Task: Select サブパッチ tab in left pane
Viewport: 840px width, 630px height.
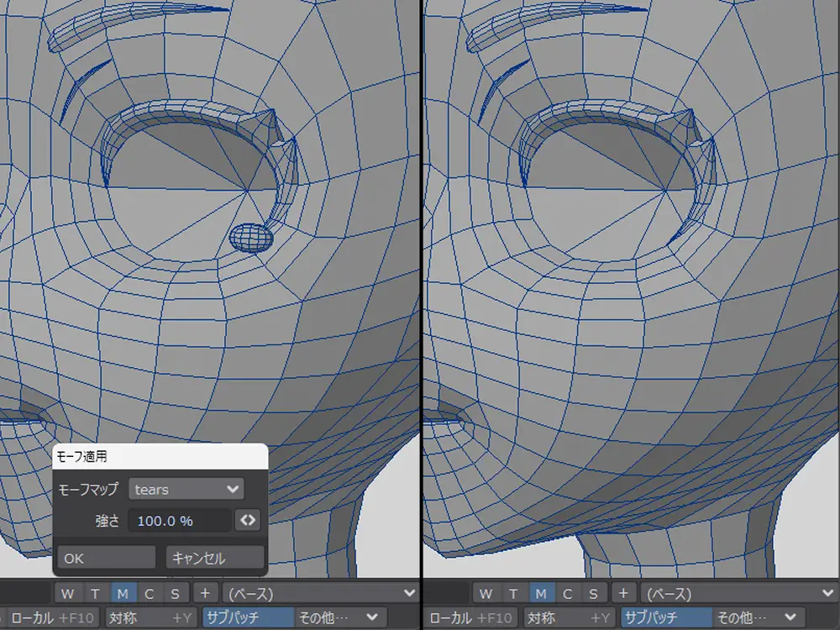Action: [x=248, y=618]
